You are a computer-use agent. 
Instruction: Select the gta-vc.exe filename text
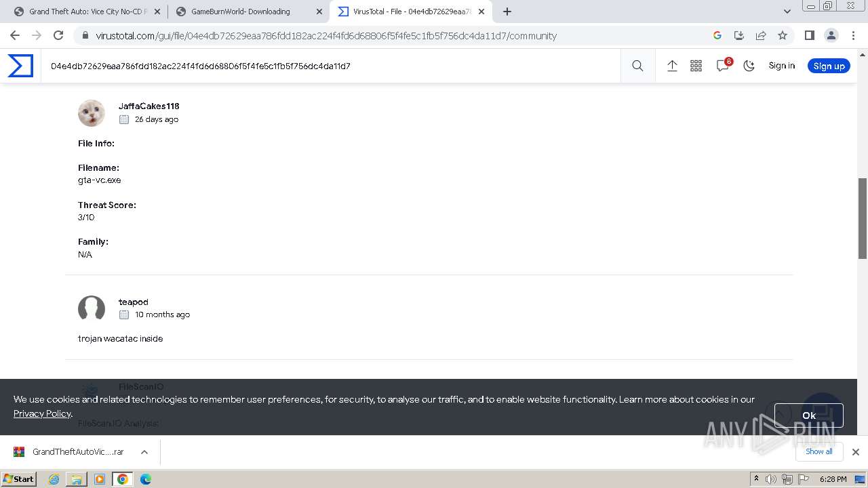tap(99, 180)
